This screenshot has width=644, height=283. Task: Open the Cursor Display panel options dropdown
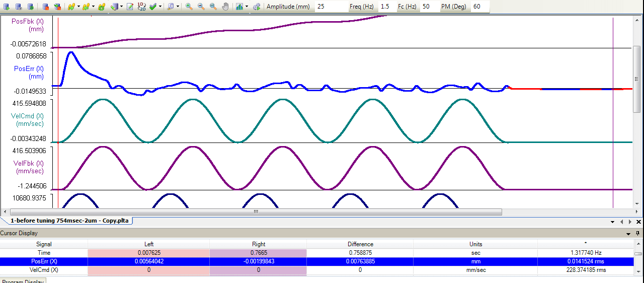point(629,233)
